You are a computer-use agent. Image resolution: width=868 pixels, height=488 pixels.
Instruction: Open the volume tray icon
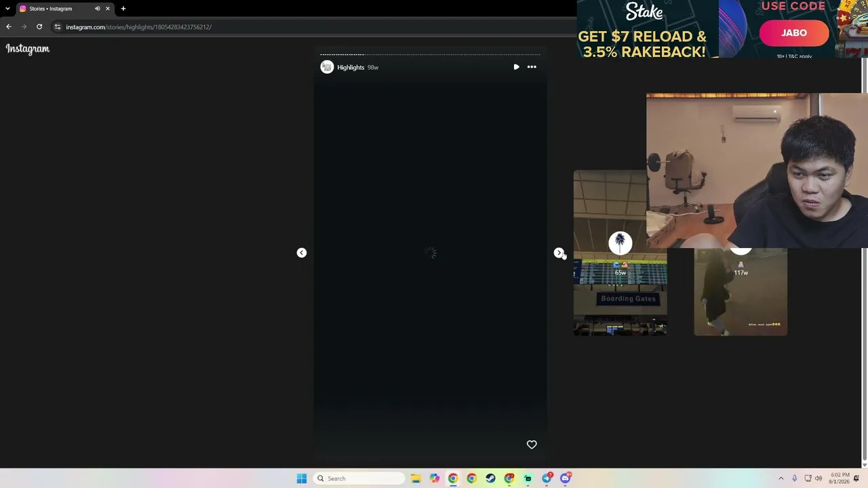tap(818, 479)
